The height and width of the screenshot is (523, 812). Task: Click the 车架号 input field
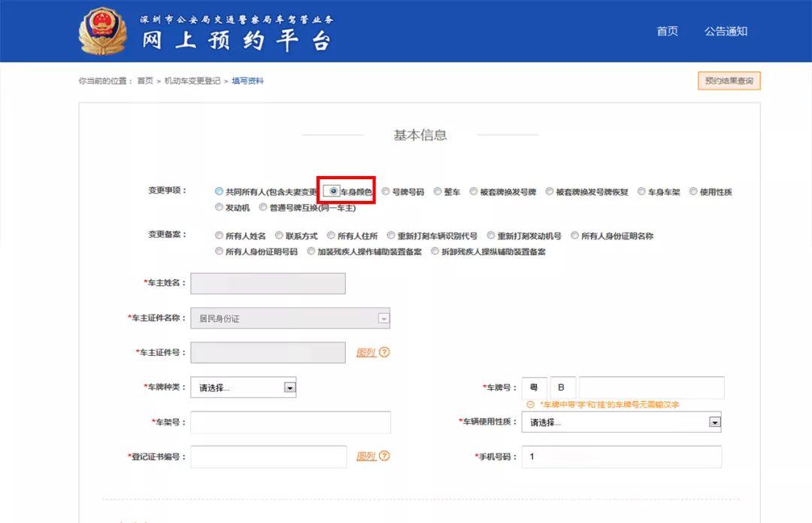(290, 422)
